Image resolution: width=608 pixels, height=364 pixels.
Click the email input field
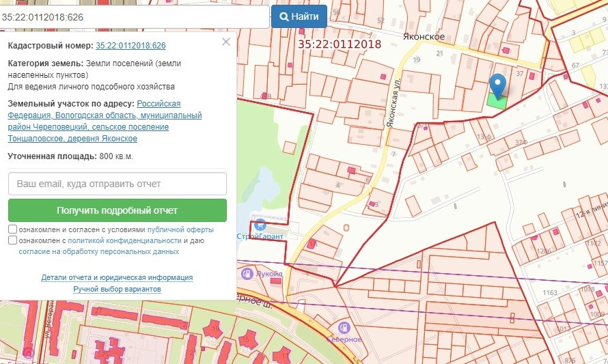pyautogui.click(x=117, y=184)
